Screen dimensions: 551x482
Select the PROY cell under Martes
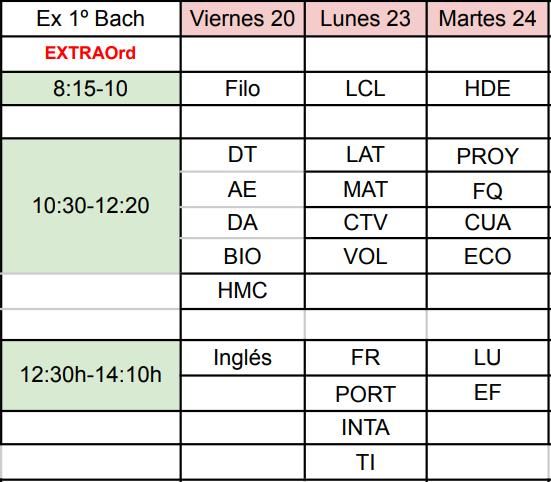[x=488, y=156]
